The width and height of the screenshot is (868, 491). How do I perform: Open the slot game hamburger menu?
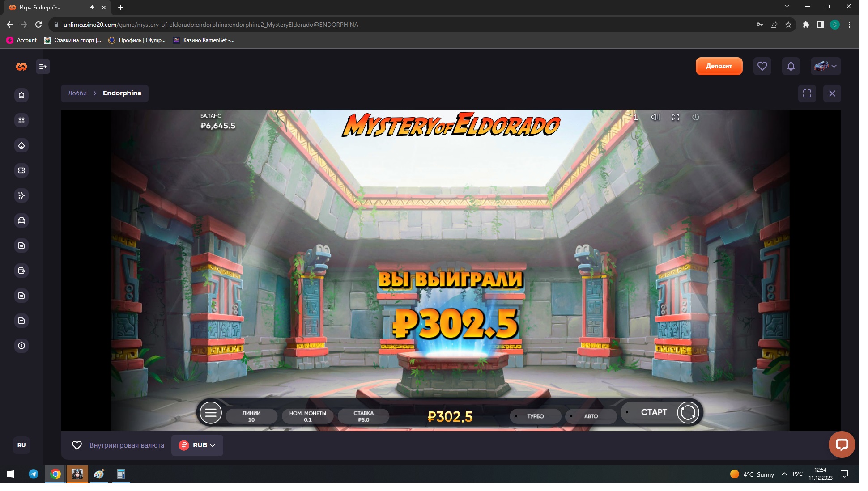[211, 413]
